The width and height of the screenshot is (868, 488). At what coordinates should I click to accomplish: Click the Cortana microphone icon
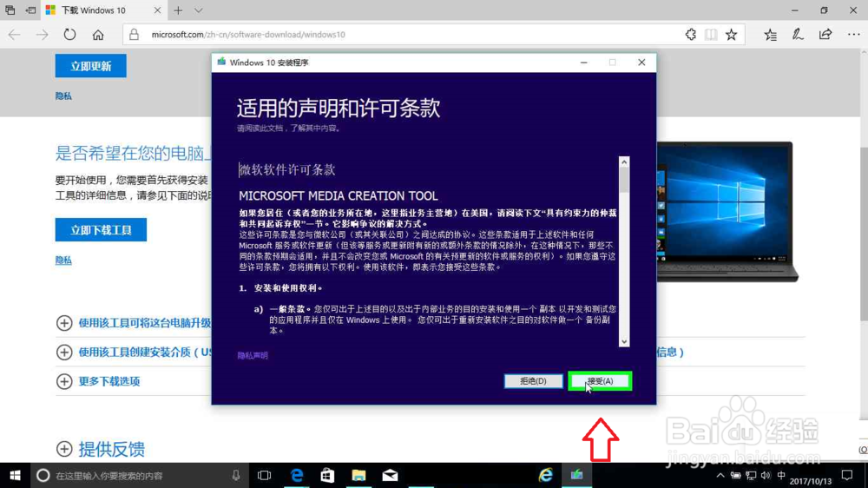pos(236,475)
